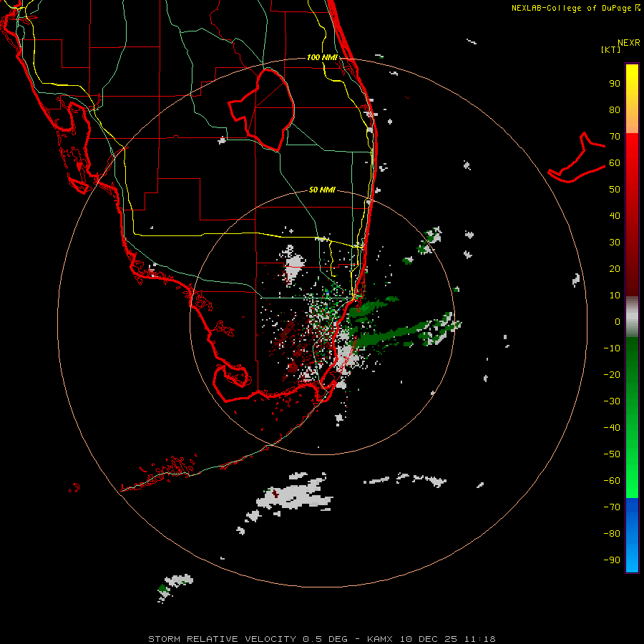Screen dimensions: 644x644
Task: Select the -60 value on the velocity scale
Action: pyautogui.click(x=612, y=481)
